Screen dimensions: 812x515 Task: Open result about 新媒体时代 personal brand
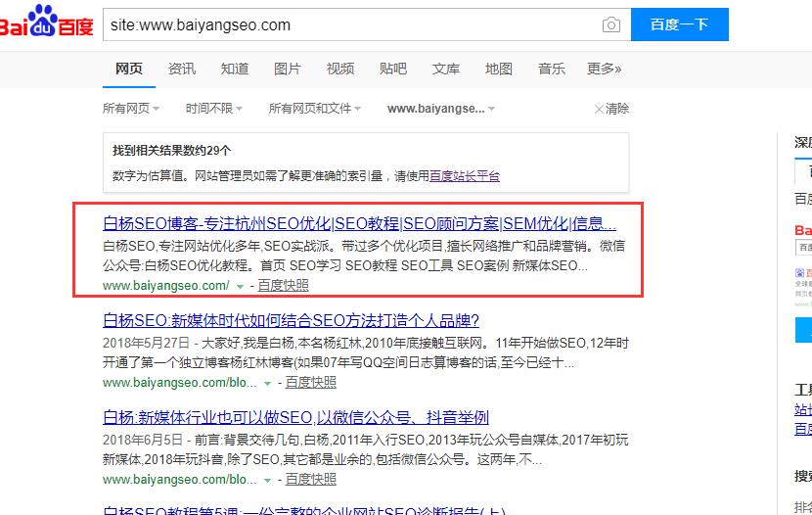[x=291, y=320]
